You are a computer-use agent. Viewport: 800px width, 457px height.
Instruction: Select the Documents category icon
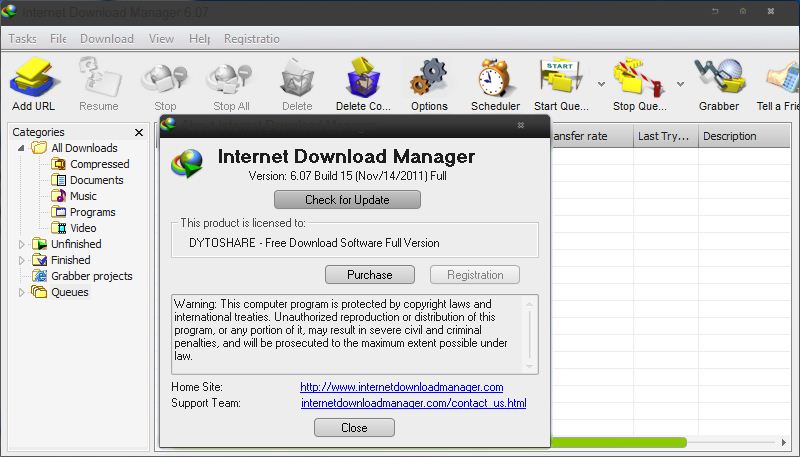click(58, 180)
